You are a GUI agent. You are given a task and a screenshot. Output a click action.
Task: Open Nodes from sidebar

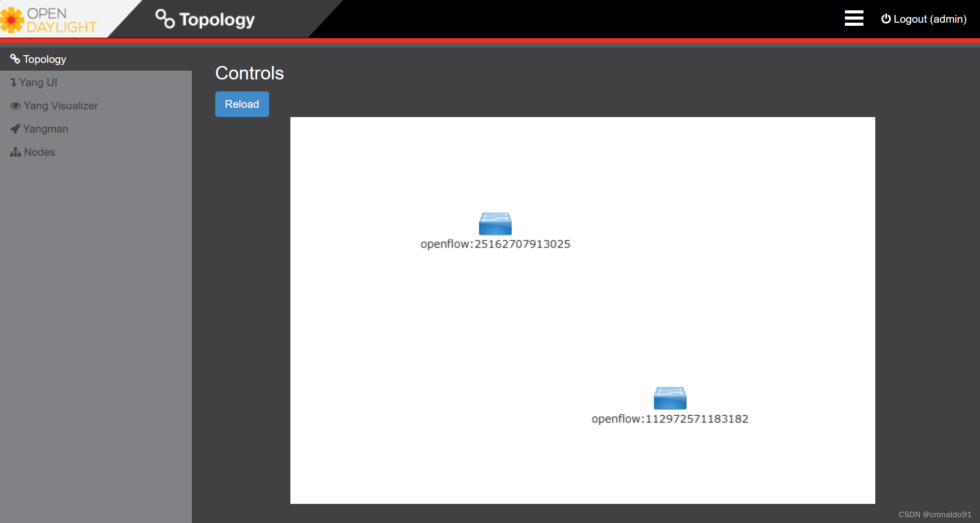click(96, 152)
